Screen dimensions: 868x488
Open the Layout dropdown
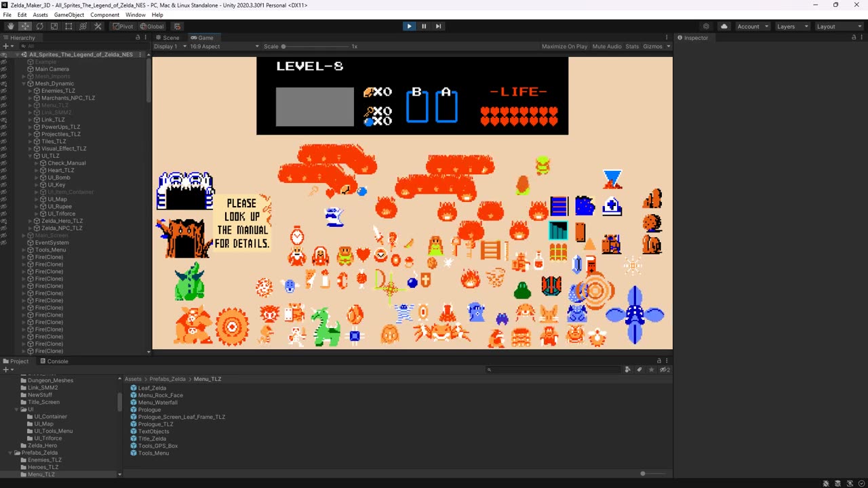(x=838, y=26)
